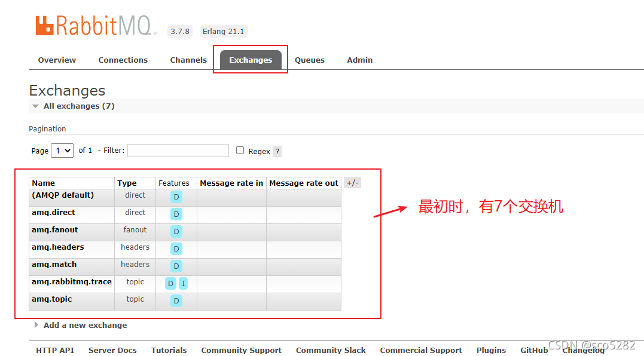Select the Exchanges tab

pos(251,60)
